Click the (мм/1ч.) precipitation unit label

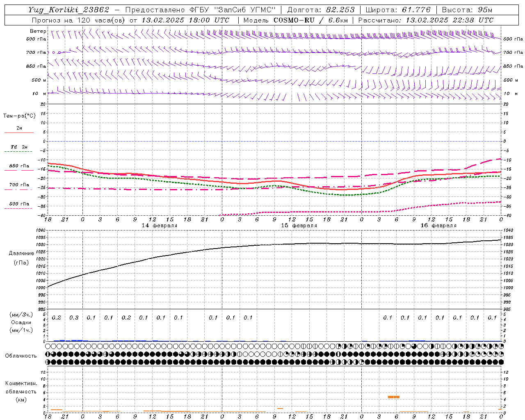coord(21,330)
